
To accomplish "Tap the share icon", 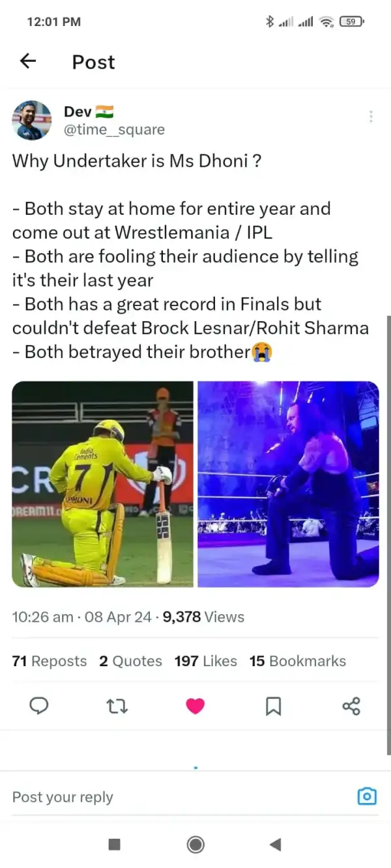I will 351,706.
